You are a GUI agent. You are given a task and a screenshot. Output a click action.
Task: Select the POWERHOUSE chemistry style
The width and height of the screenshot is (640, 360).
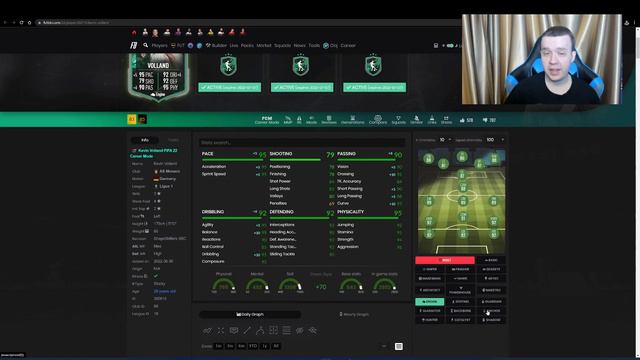pos(460,290)
